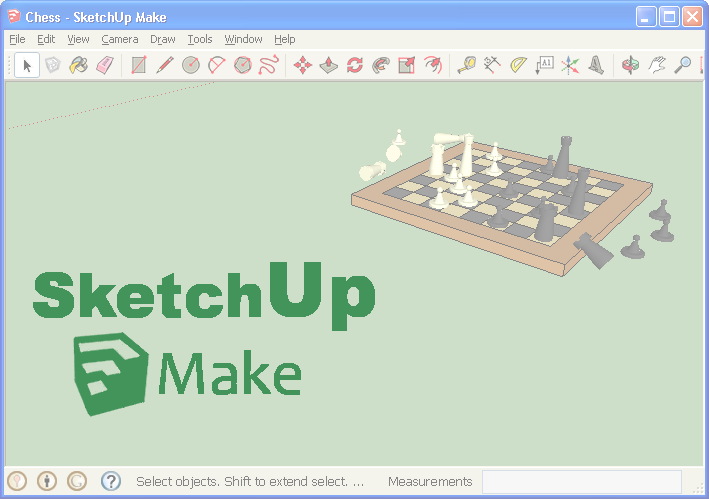Click inside the Measurements input box
709x499 pixels.
581,481
